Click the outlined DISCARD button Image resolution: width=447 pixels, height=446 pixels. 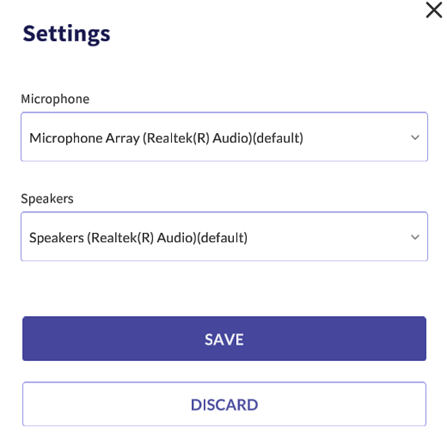pyautogui.click(x=224, y=404)
